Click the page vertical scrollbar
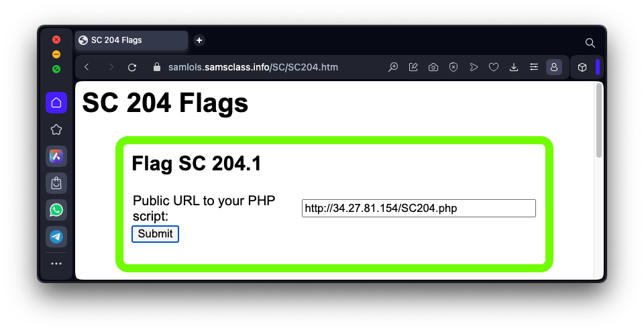 599,120
